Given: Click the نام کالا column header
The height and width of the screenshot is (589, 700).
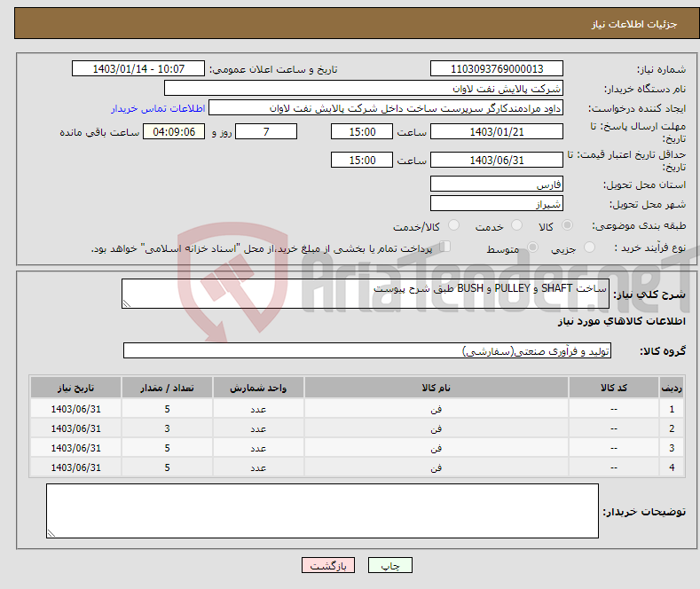Looking at the screenshot, I should (437, 388).
